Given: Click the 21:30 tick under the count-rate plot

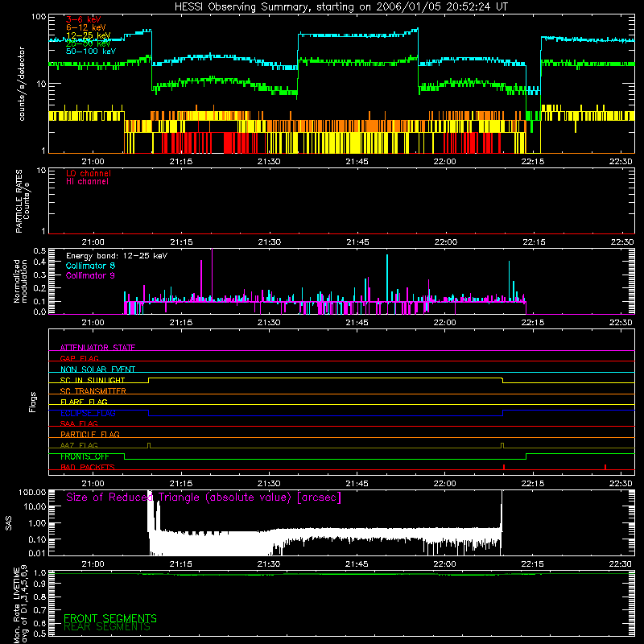Looking at the screenshot, I should point(269,162).
